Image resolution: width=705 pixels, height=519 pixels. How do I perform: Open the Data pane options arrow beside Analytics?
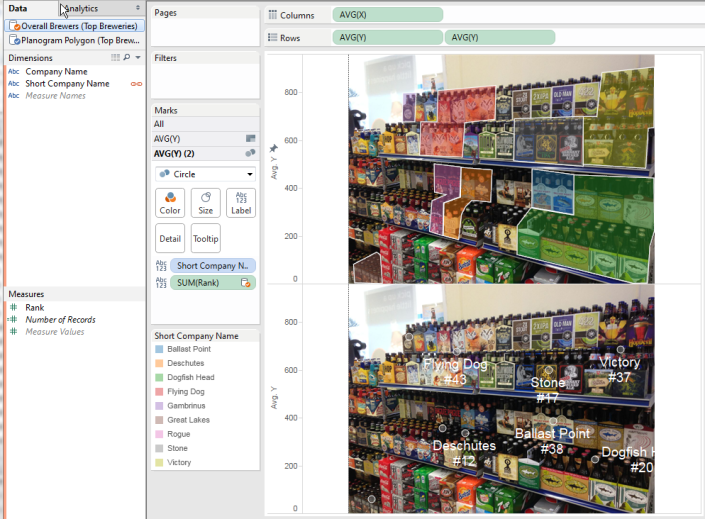(138, 8)
